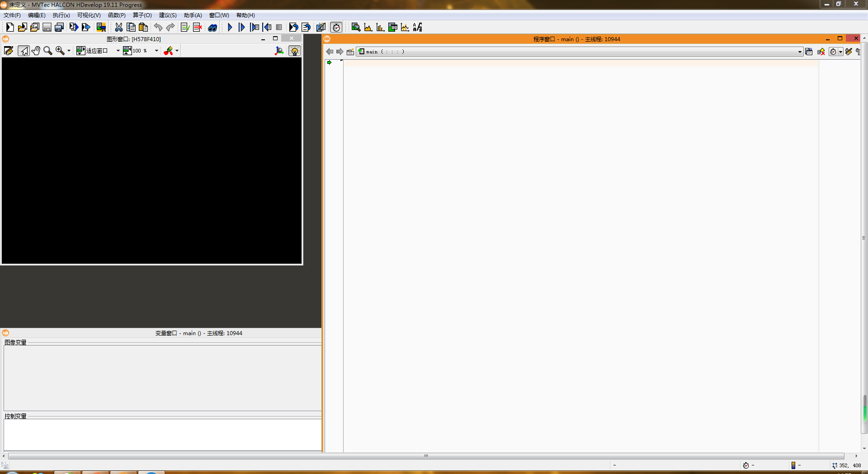Open a program file from the toolbar

22,27
